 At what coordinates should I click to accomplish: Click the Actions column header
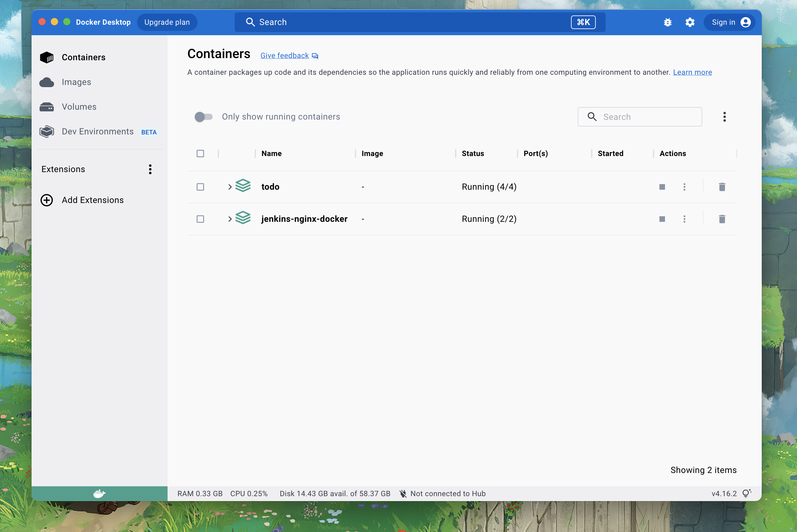673,154
